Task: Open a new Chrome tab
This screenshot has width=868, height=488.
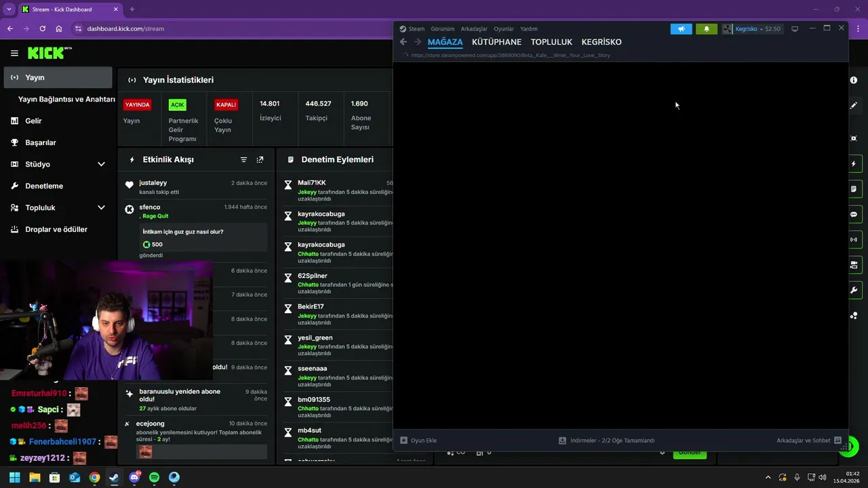Action: 132,9
